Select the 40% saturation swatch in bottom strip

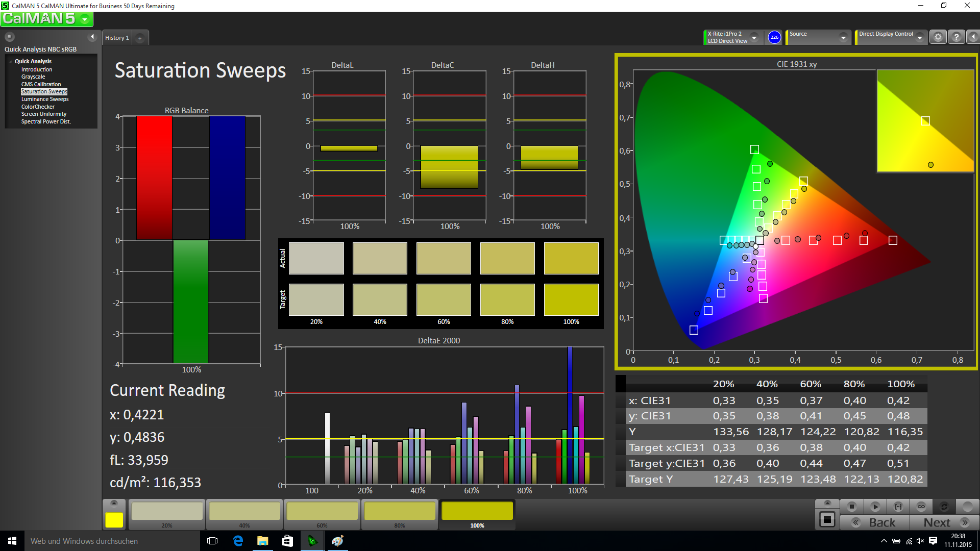244,515
